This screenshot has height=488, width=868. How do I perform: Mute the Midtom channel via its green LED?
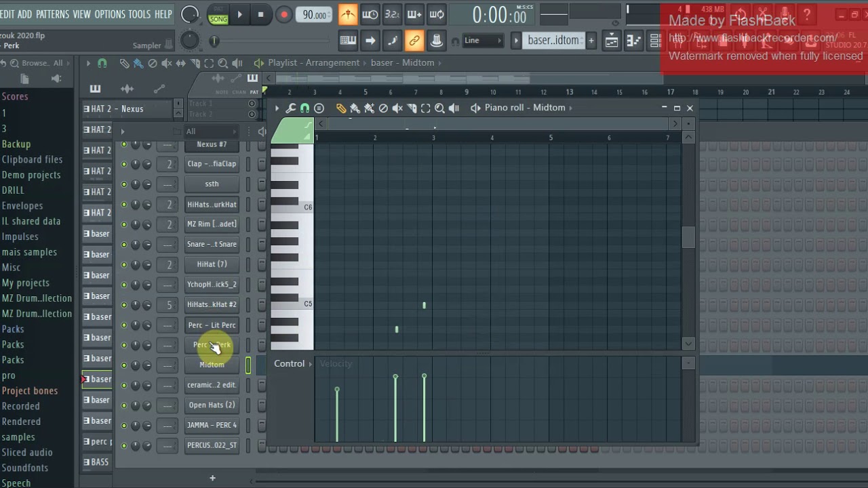(123, 365)
